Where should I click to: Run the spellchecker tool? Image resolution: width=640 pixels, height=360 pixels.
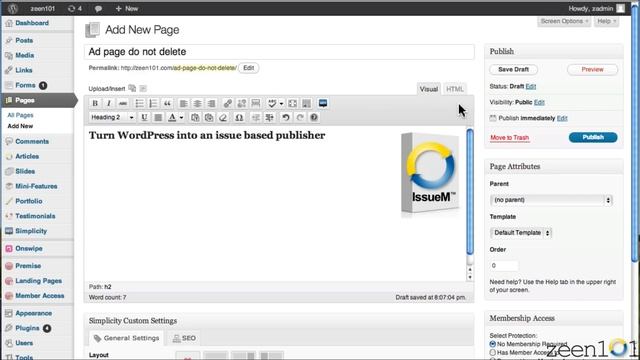(x=272, y=103)
